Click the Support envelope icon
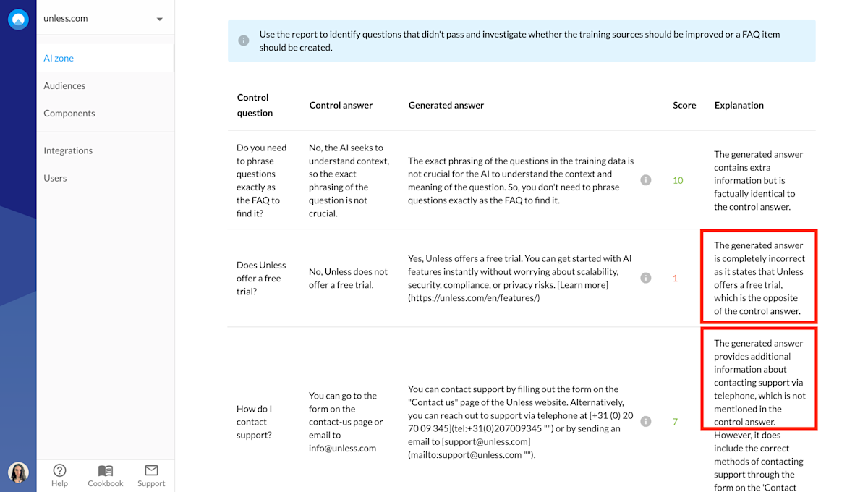Screen dimensions: 868x492 tap(151, 471)
